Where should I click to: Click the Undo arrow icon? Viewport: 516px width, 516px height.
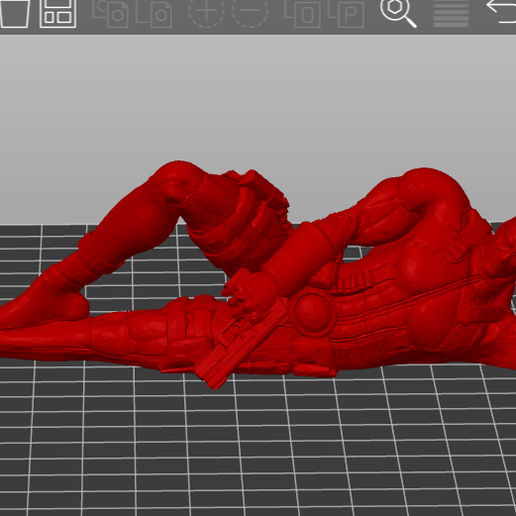[x=501, y=12]
